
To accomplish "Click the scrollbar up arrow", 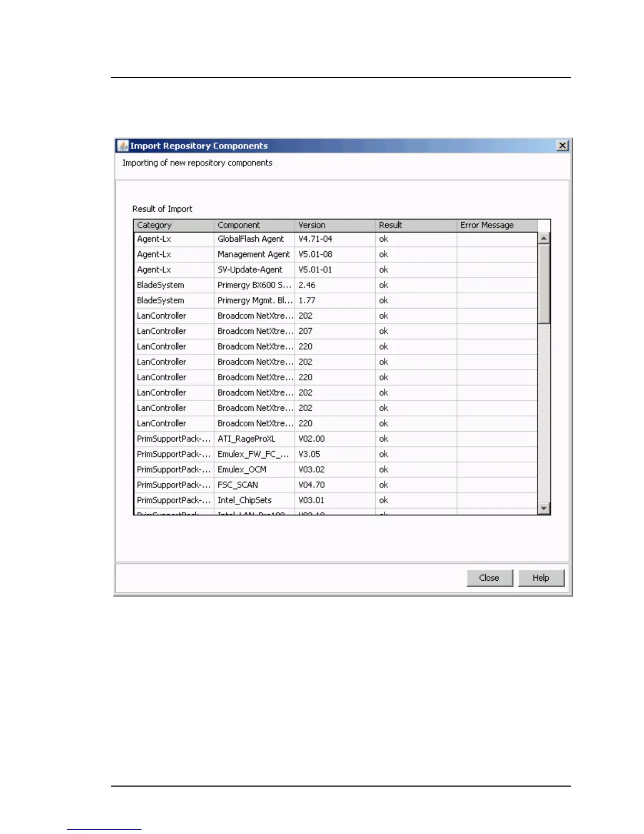I will coord(544,238).
